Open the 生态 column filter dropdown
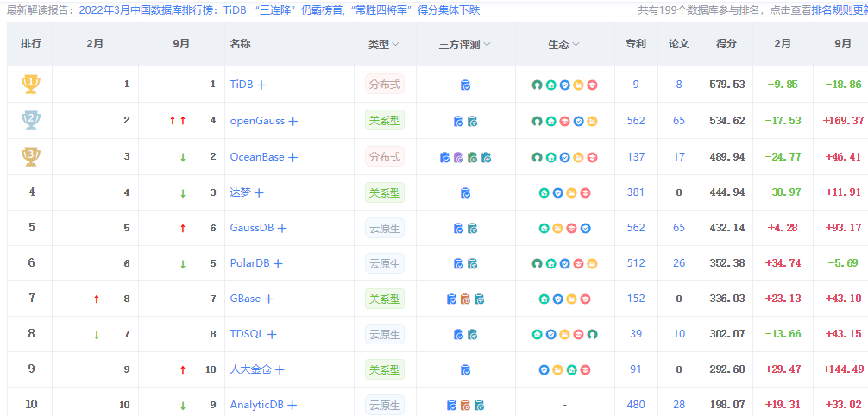The height and width of the screenshot is (416, 868). coord(564,44)
